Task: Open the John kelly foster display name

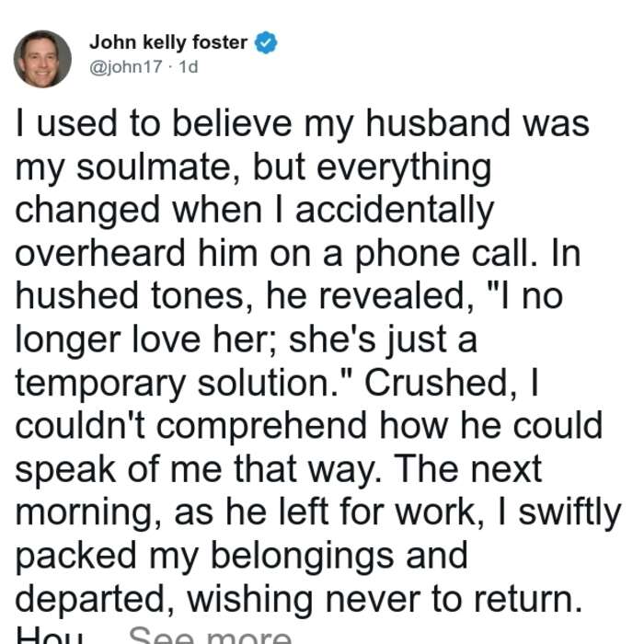Action: tap(168, 42)
